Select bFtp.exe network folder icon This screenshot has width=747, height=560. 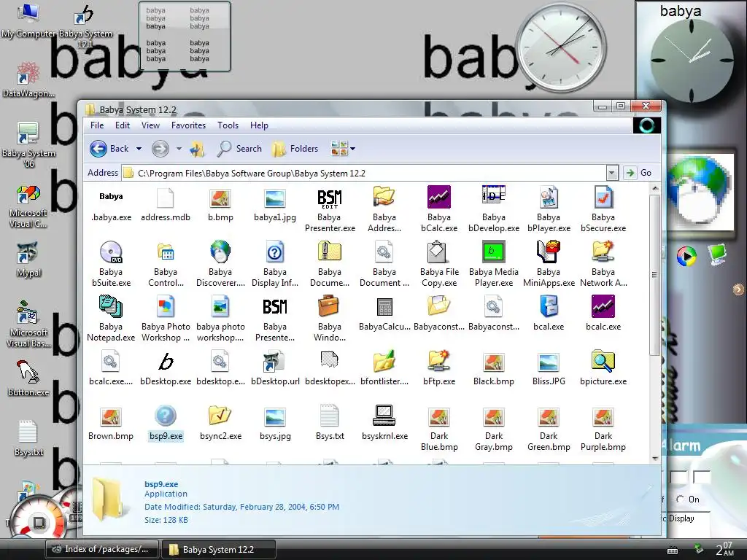click(438, 361)
